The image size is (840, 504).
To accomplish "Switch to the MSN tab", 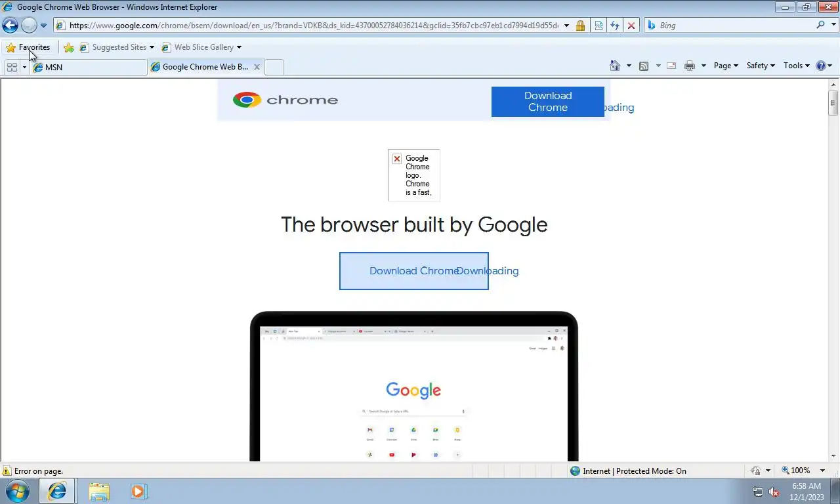I will (88, 67).
